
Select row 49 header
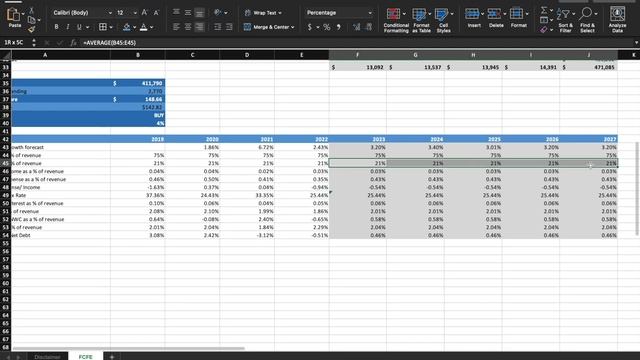6,195
